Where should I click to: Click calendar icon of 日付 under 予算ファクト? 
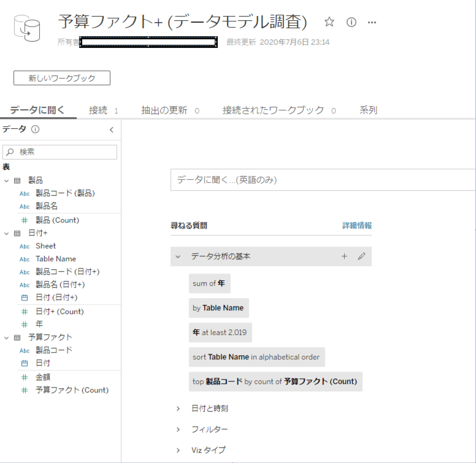coord(25,363)
